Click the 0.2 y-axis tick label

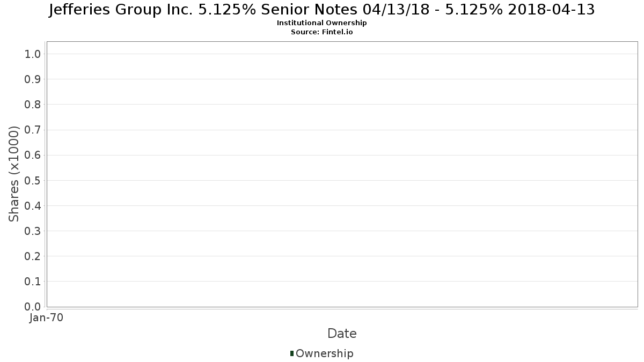[x=33, y=256]
